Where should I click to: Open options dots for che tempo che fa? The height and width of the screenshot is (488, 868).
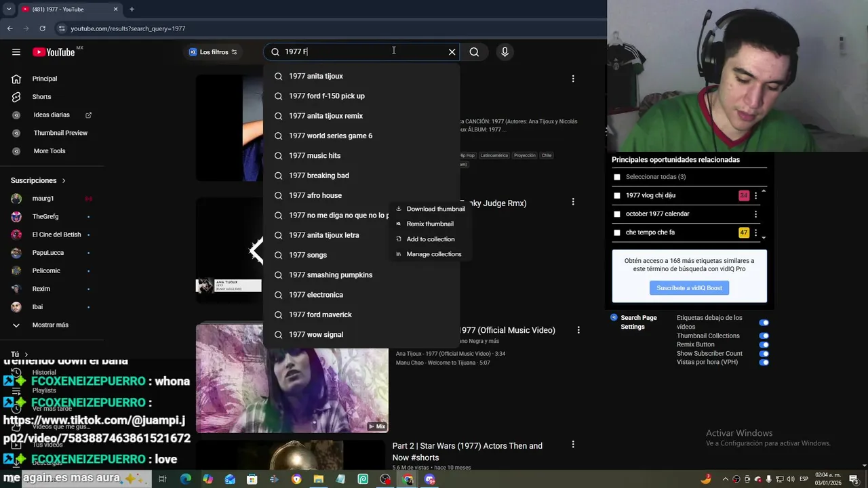(755, 232)
